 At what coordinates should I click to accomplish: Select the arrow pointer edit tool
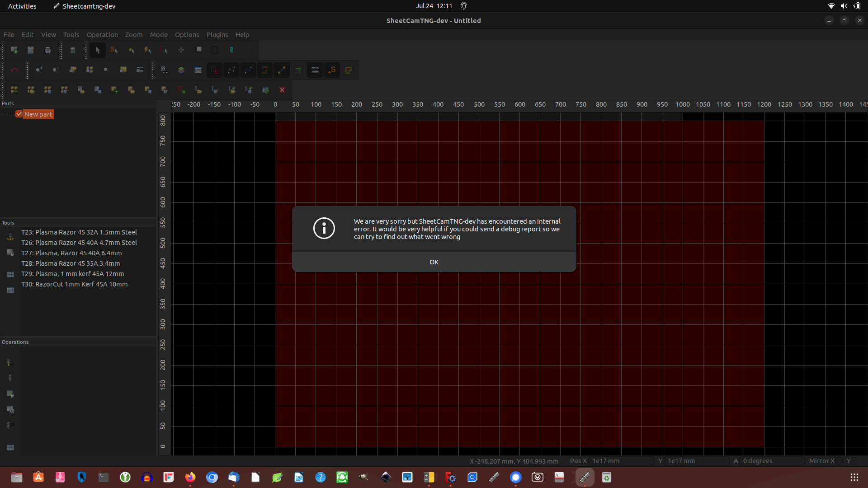(97, 50)
